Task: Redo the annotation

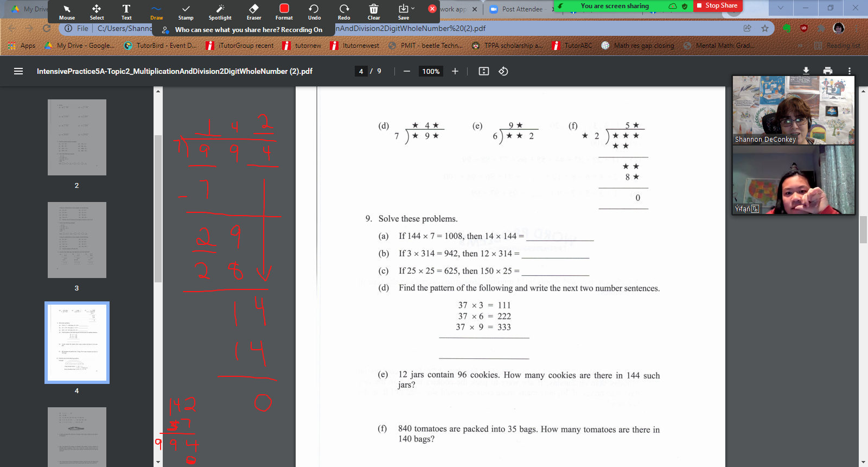Action: coord(344,12)
